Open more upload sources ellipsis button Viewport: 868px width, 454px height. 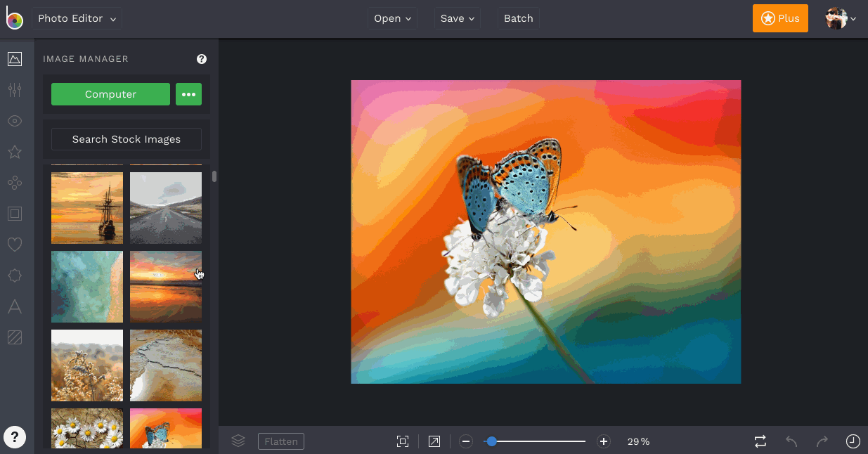[x=188, y=94]
